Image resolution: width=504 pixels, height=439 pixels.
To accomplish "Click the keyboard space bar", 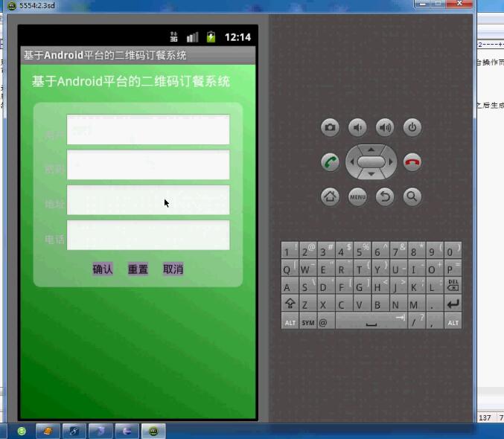I will [x=371, y=321].
